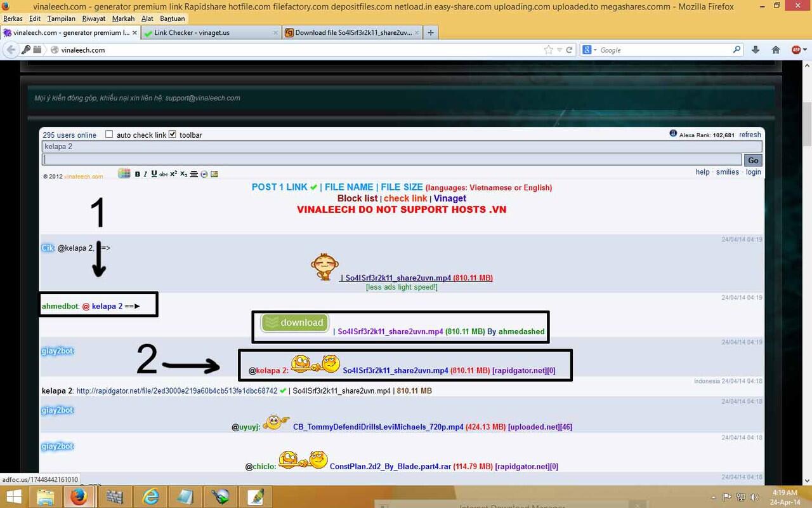Open the red check link hyperlink
Image resolution: width=812 pixels, height=508 pixels.
pos(405,198)
